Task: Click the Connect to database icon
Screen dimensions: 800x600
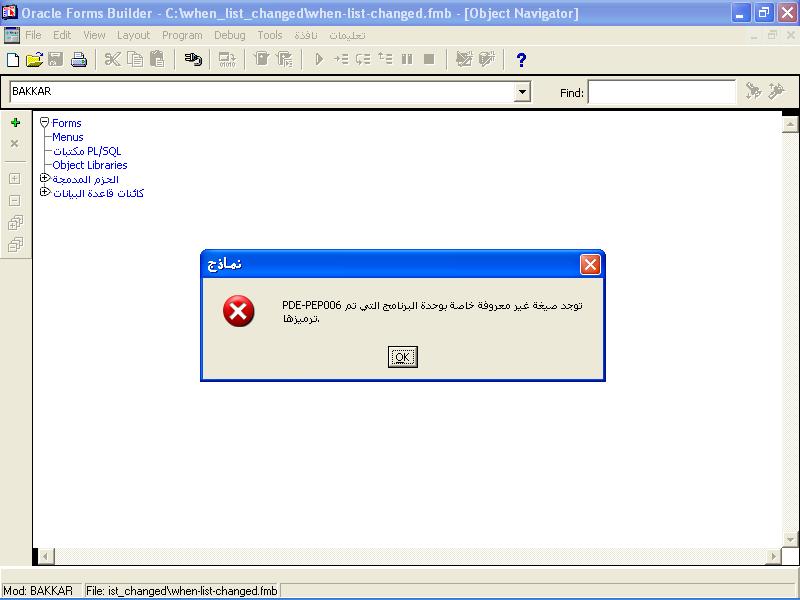Action: (193, 59)
